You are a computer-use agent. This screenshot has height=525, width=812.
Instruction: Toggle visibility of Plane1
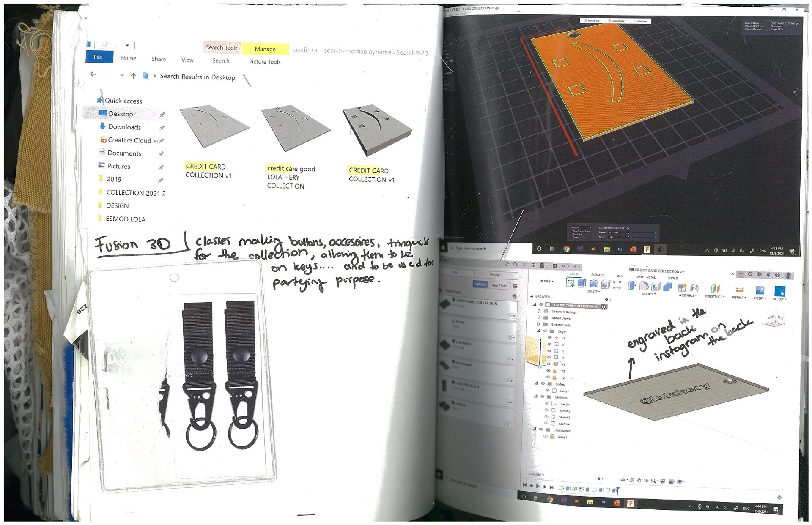tap(546, 436)
